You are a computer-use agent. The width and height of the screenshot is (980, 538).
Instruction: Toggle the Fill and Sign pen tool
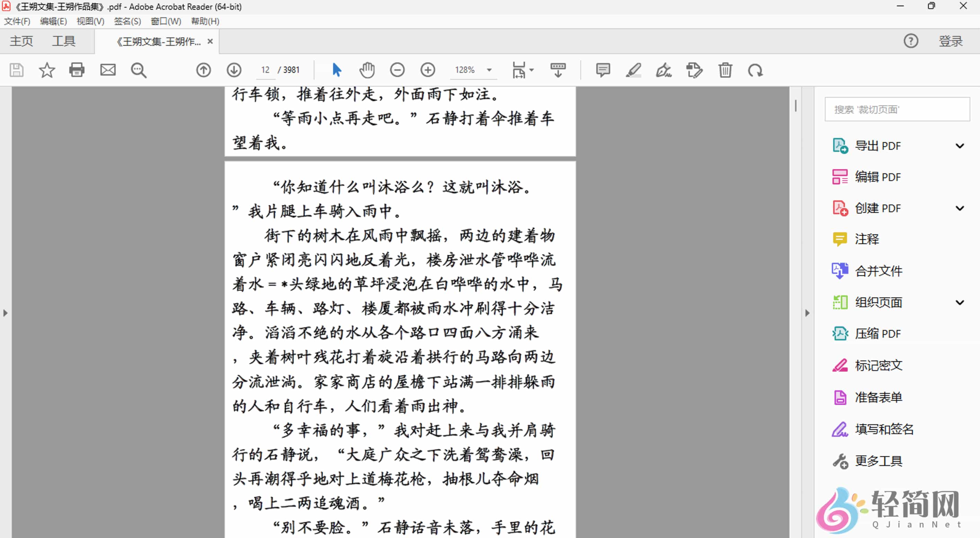tap(663, 70)
